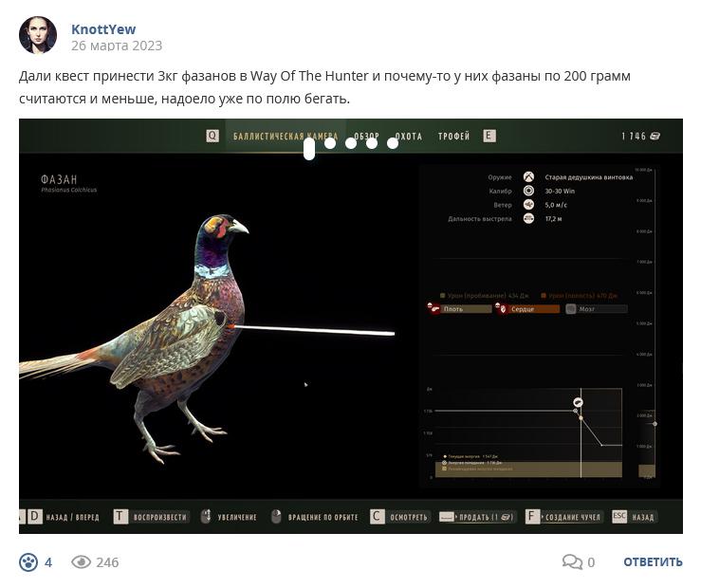701x588 pixels.
Task: Click the mouse-scroll УВЕЛИЧЕНИЕ icon
Action: pyautogui.click(x=206, y=516)
